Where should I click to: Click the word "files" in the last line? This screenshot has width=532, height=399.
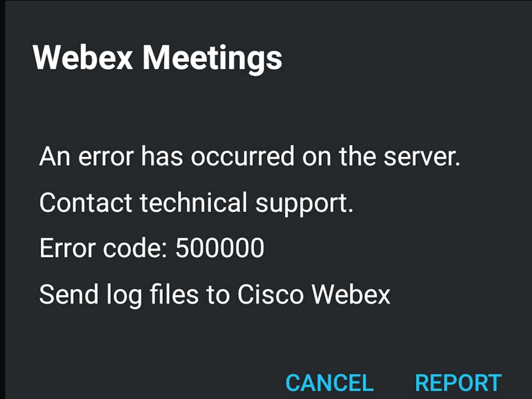tap(174, 294)
